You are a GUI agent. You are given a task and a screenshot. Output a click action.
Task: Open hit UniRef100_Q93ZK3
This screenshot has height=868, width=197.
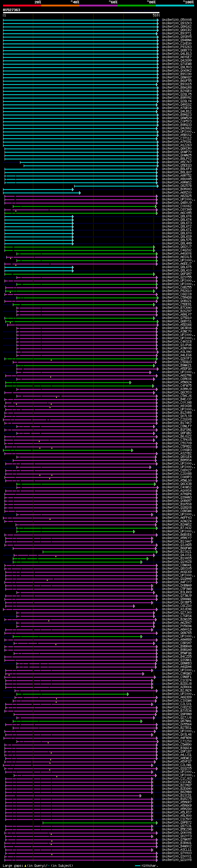coord(177,23)
